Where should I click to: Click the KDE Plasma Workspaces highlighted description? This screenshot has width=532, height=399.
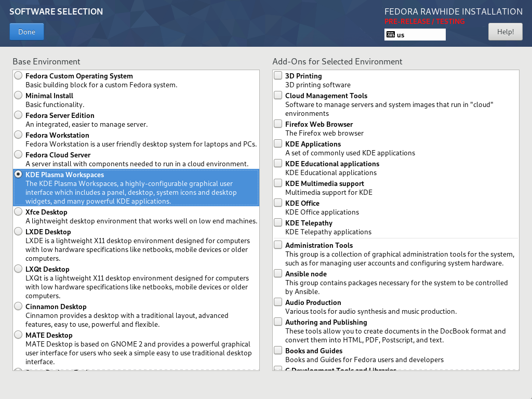[131, 192]
